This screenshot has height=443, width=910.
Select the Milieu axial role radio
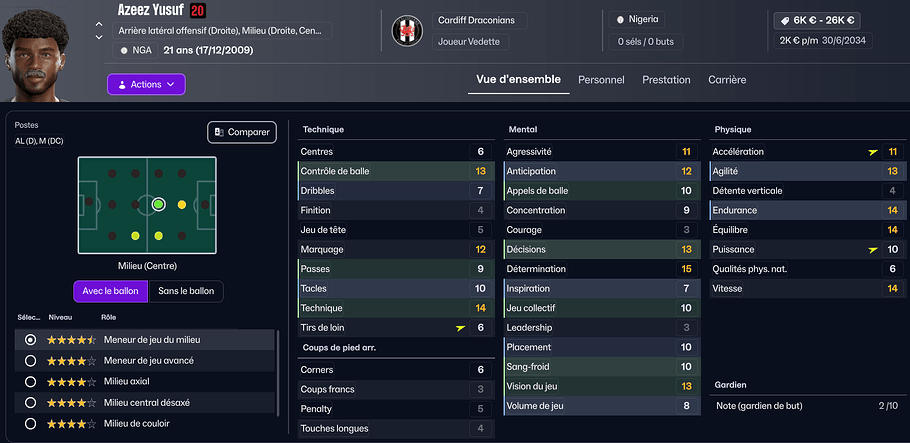click(30, 381)
